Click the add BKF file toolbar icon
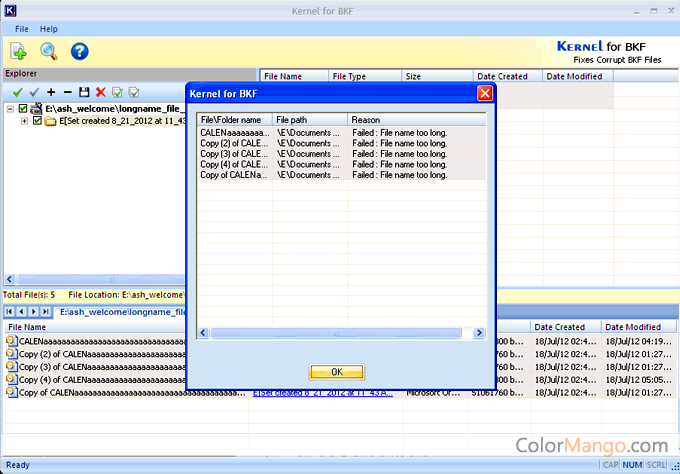680x474 pixels. pos(19,51)
